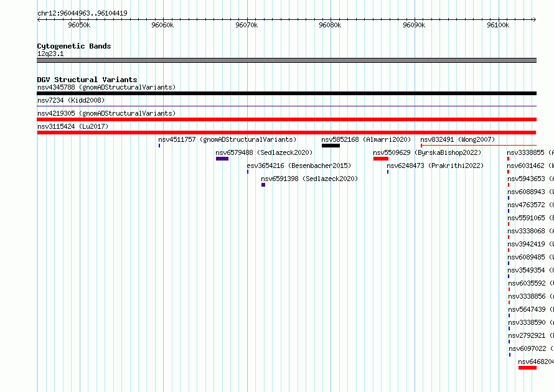Select the blue mark under nsv6248473
The height and width of the screenshot is (392, 554).
(x=388, y=172)
